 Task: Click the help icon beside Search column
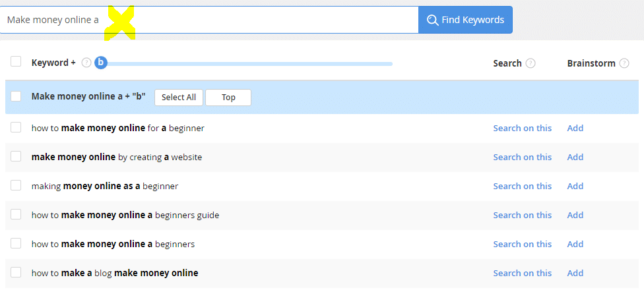tap(531, 63)
